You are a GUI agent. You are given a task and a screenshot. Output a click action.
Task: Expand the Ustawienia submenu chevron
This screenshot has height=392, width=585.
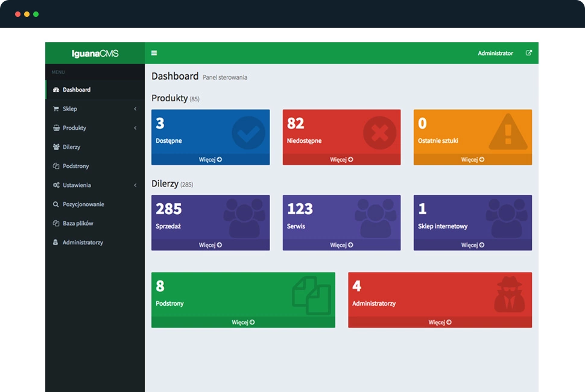pyautogui.click(x=135, y=185)
